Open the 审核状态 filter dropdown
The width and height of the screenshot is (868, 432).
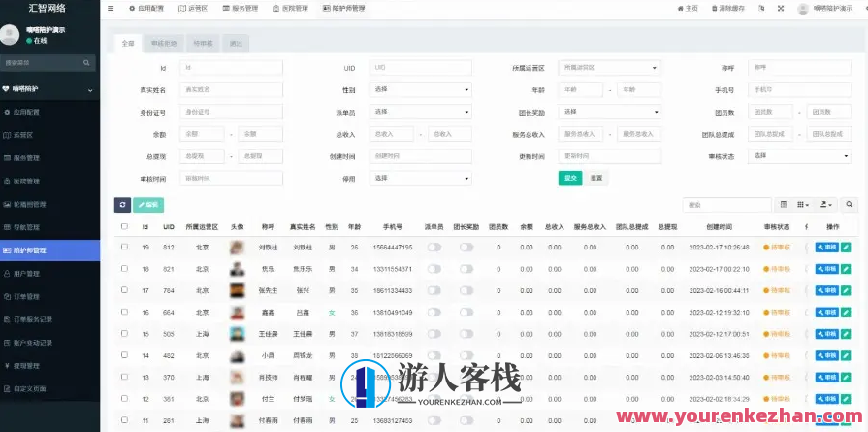click(x=799, y=156)
